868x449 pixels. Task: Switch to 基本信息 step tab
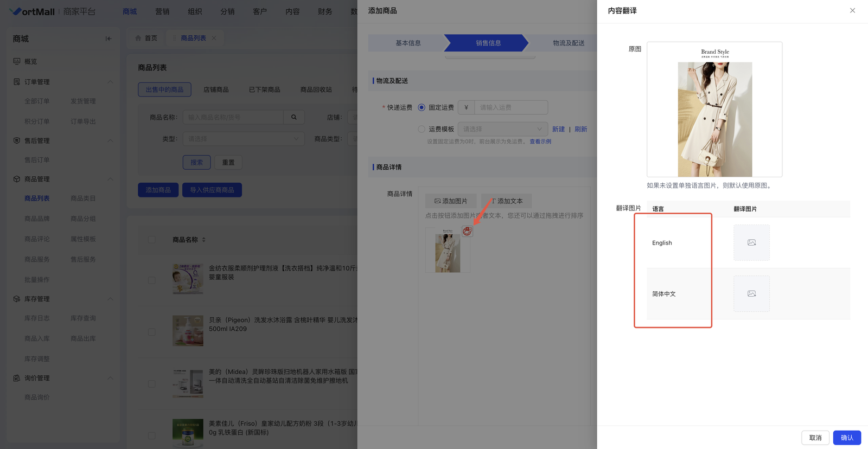(x=408, y=43)
